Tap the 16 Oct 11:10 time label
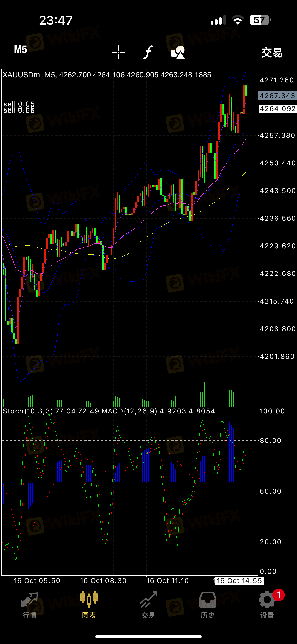297x644 pixels. click(168, 580)
